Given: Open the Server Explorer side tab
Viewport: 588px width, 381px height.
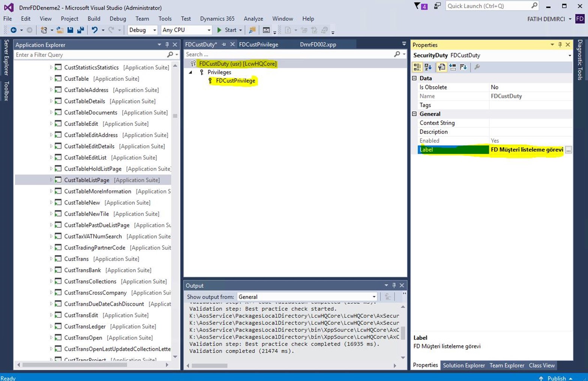Looking at the screenshot, I should click(x=6, y=57).
